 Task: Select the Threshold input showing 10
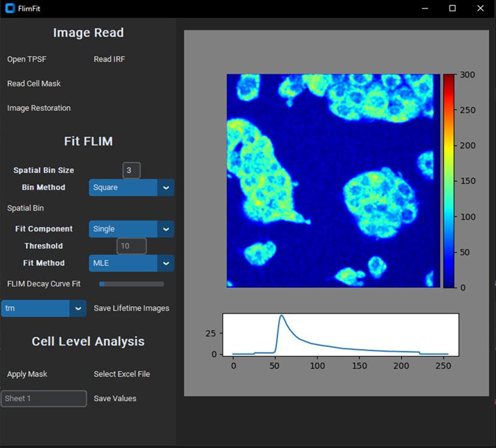pos(131,246)
